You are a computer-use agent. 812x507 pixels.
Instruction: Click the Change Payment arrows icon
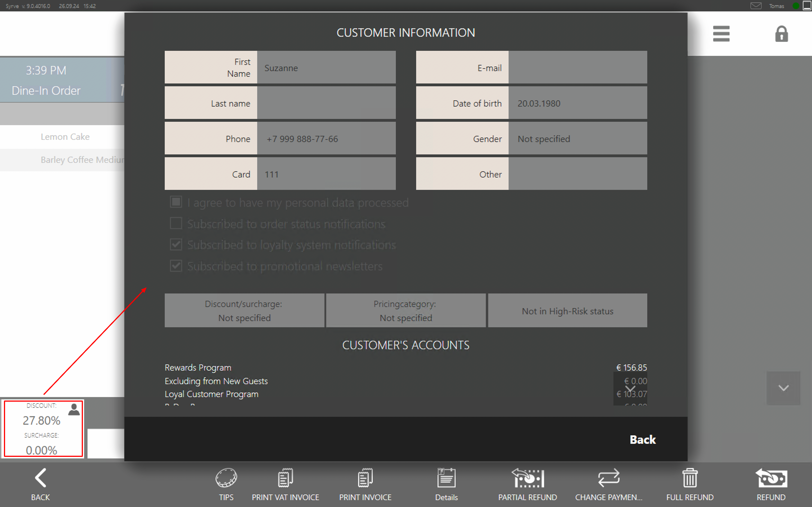(x=608, y=477)
